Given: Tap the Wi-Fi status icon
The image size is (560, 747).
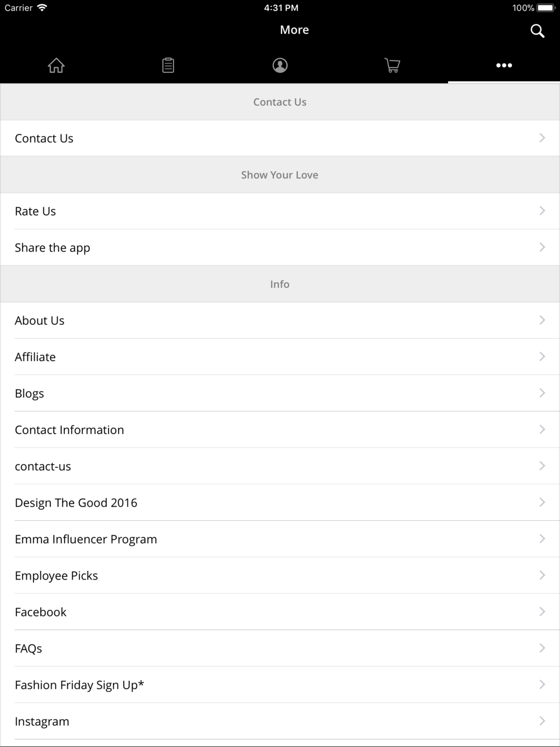Looking at the screenshot, I should tap(42, 8).
